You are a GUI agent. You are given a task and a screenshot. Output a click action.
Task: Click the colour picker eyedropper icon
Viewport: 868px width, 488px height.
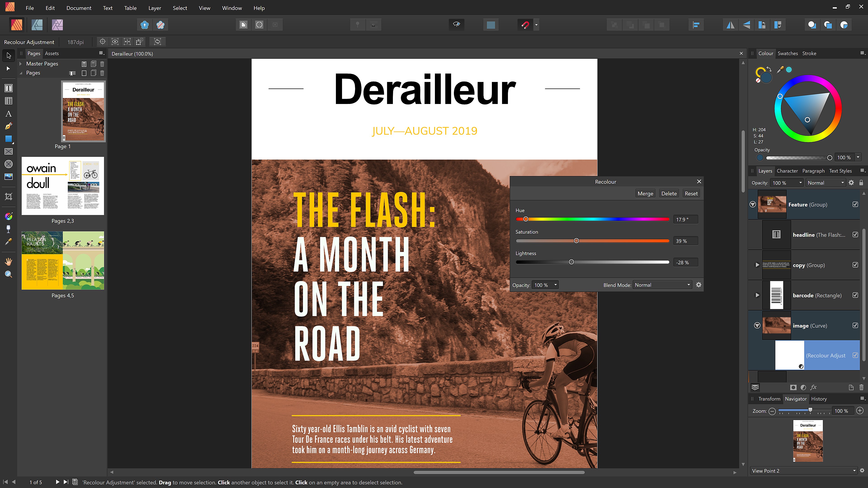tap(780, 70)
